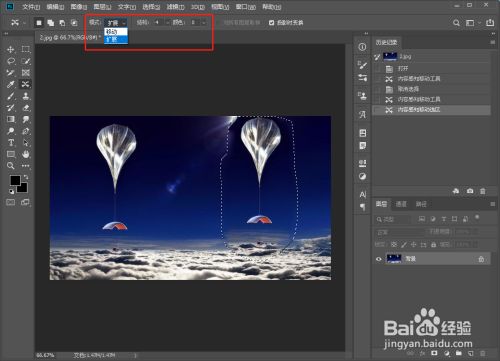This screenshot has height=361, width=500.
Task: Toggle lock transparent pixels icon
Action: (x=394, y=245)
